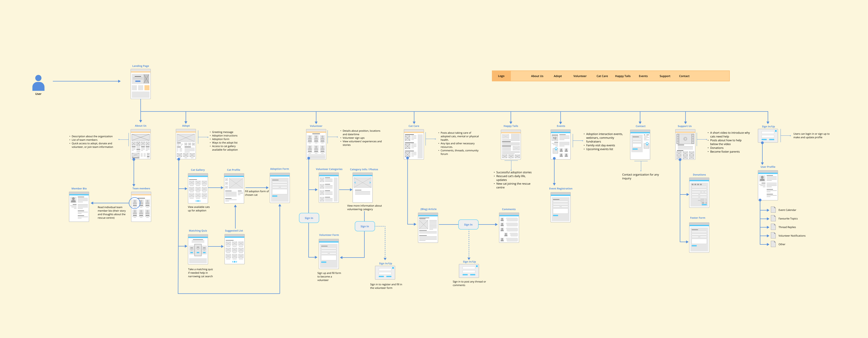This screenshot has width=868, height=338.
Task: Click the circled team member avatar
Action: pyautogui.click(x=135, y=203)
